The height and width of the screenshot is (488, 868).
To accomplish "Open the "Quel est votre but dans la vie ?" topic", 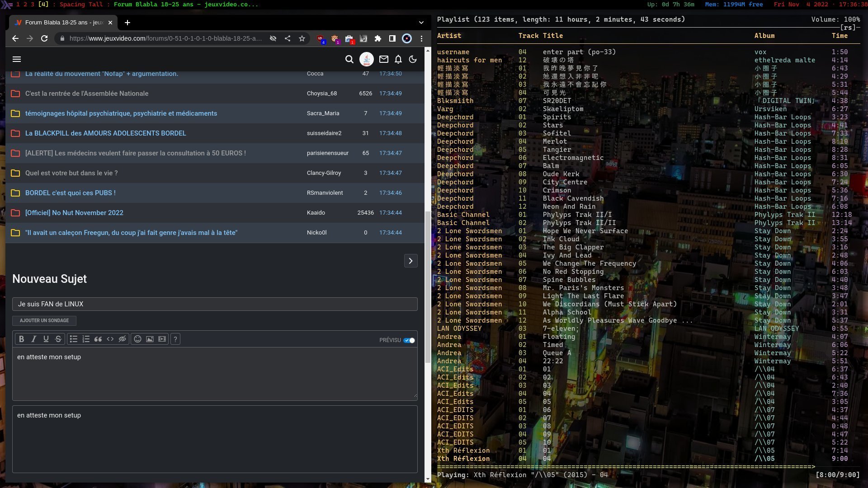I will click(71, 173).
